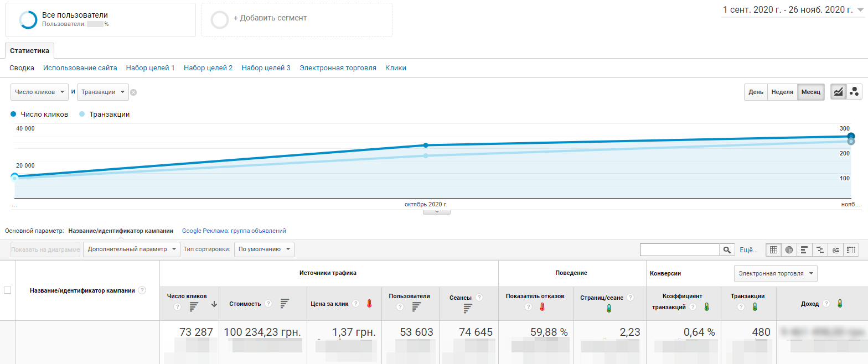Open the date range picker

tap(792, 10)
